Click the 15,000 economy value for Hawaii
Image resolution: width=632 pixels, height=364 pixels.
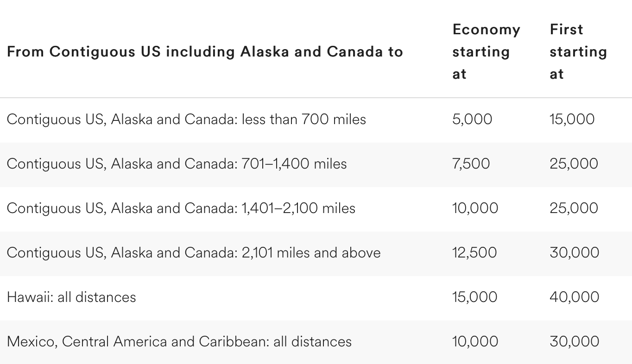[474, 297]
